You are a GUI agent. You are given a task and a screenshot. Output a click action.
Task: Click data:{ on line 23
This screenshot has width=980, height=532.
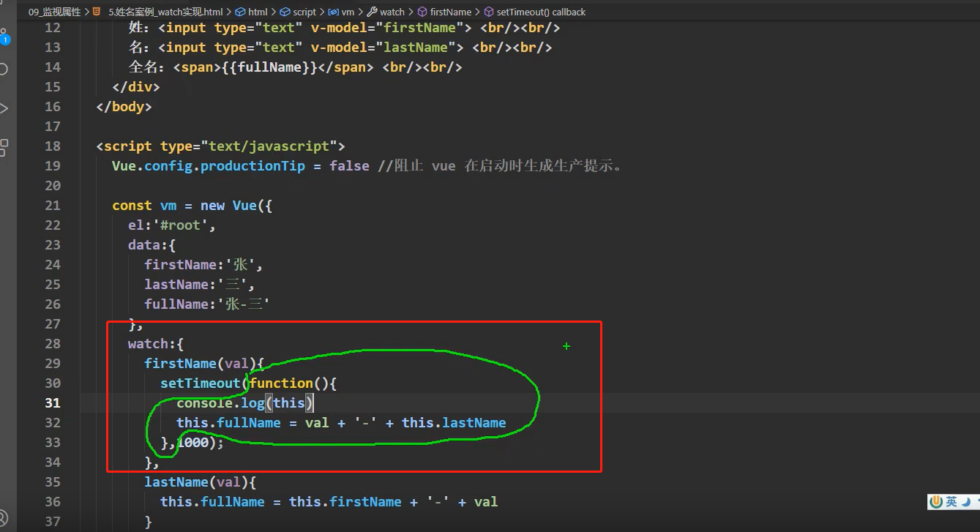pyautogui.click(x=152, y=245)
